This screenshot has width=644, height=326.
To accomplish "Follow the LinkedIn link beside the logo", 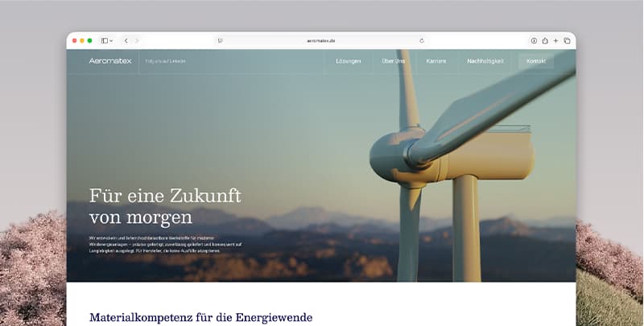I will (166, 61).
